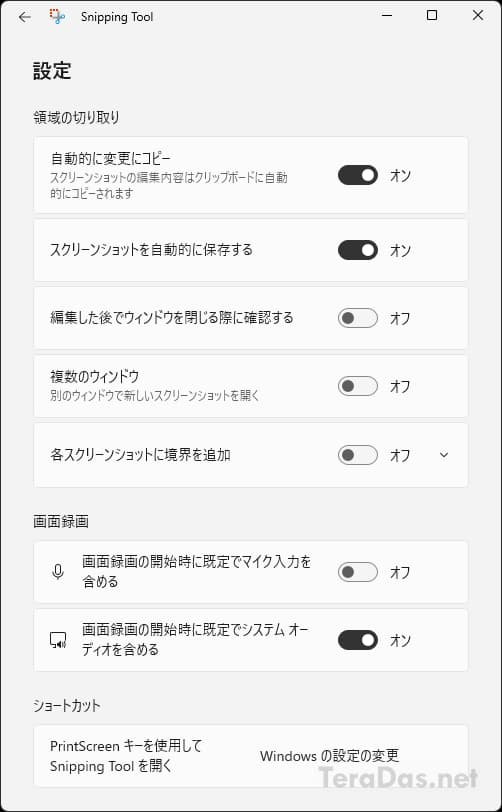
Task: Minimize the Snipping Tool window
Action: point(386,16)
